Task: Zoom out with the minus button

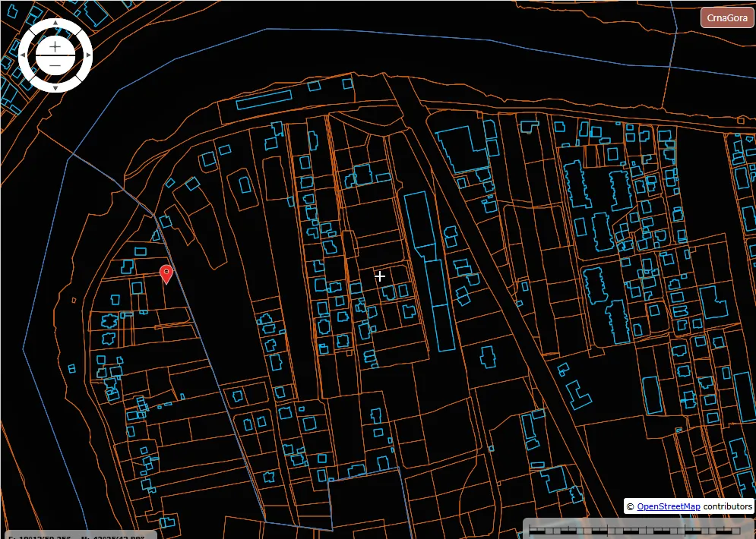Action: (55, 65)
